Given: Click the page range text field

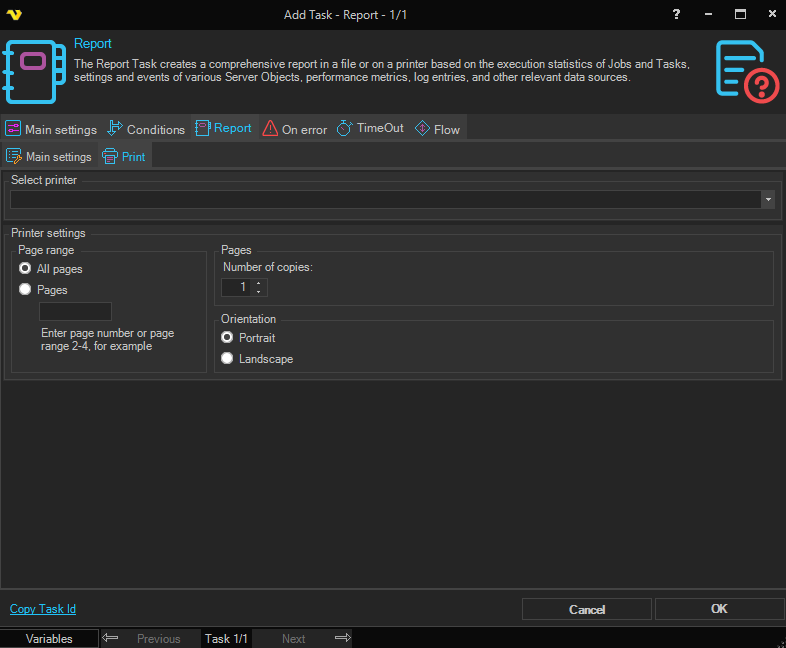Looking at the screenshot, I should (x=75, y=312).
